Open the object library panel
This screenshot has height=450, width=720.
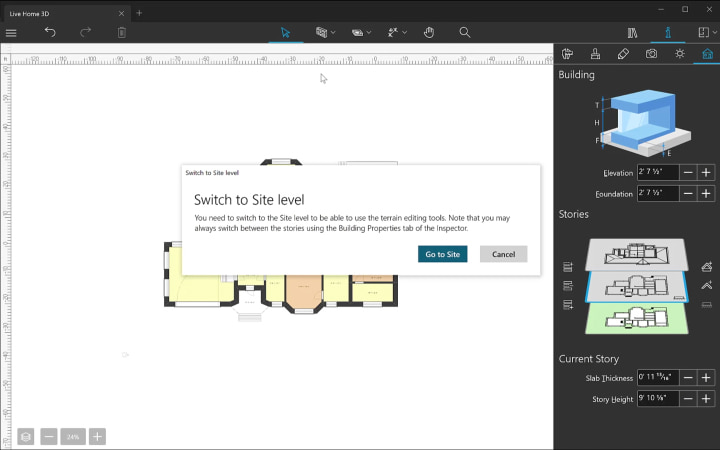click(632, 33)
